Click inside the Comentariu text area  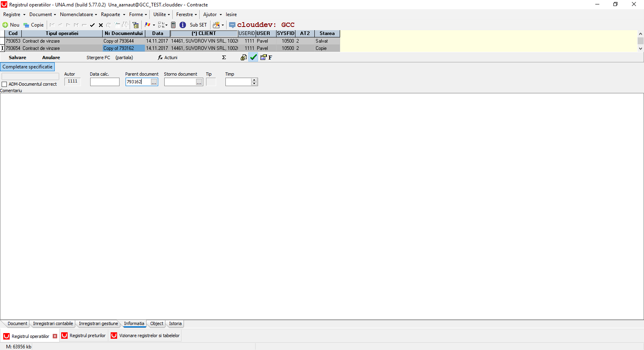point(322,206)
